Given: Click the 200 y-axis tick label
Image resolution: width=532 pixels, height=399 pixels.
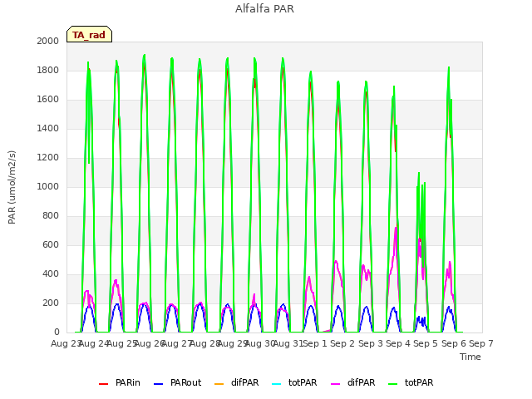Looking at the screenshot, I should pyautogui.click(x=51, y=303).
